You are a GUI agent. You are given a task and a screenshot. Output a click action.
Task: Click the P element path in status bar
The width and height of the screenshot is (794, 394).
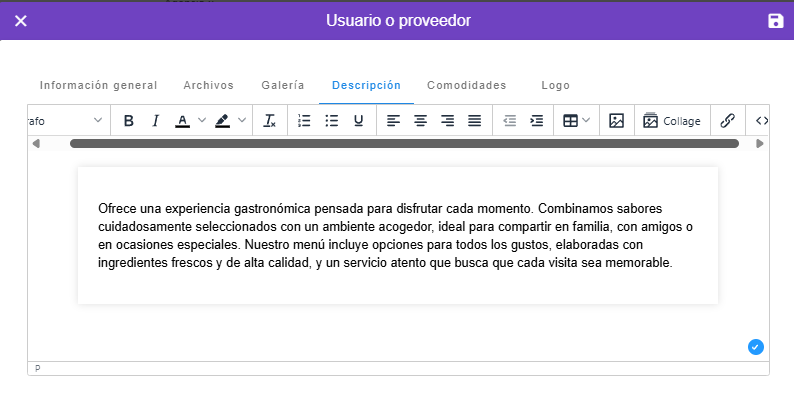[x=37, y=369]
